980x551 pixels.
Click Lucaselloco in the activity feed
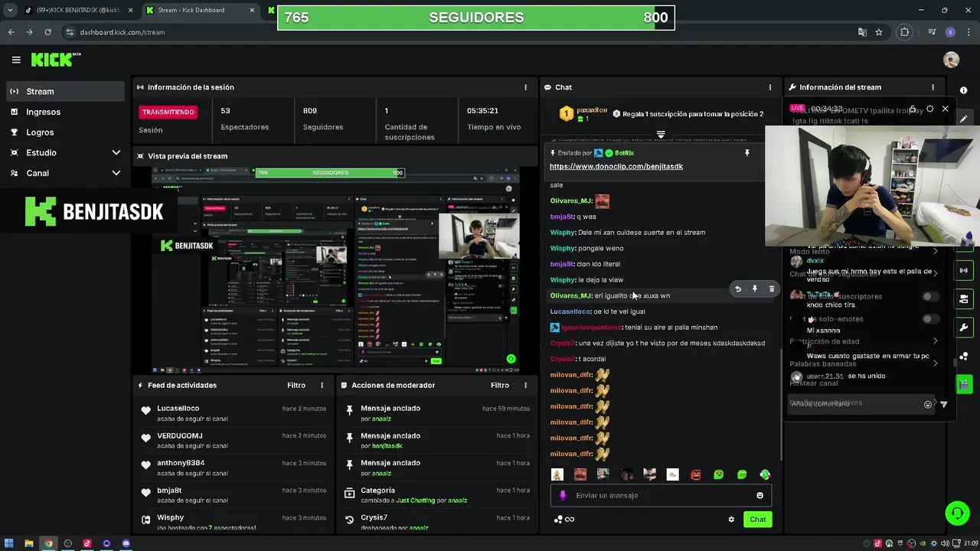[178, 409]
